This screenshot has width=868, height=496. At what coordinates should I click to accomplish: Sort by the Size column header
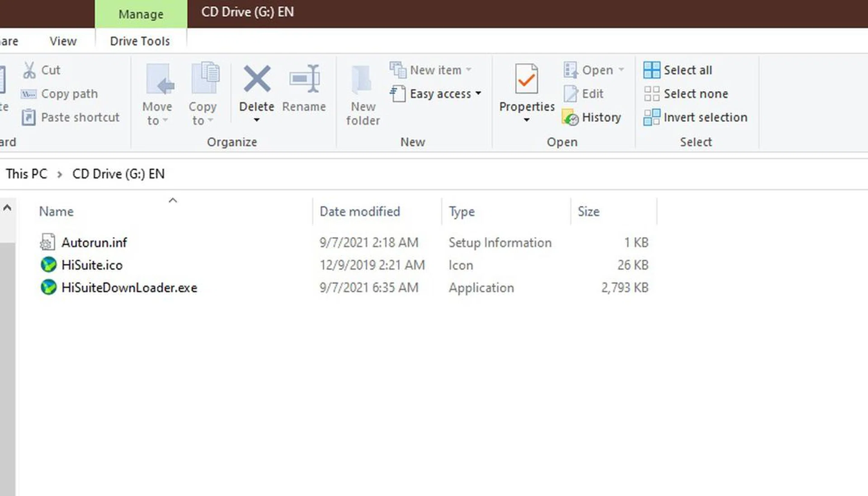pyautogui.click(x=588, y=211)
